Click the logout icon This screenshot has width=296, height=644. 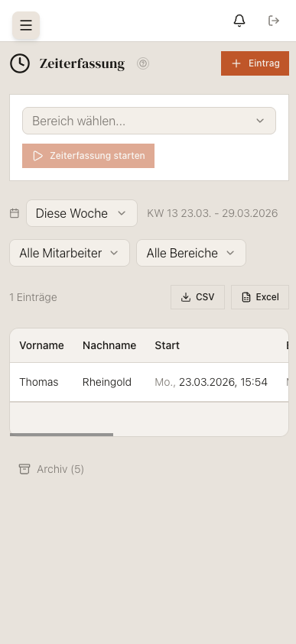click(x=274, y=21)
